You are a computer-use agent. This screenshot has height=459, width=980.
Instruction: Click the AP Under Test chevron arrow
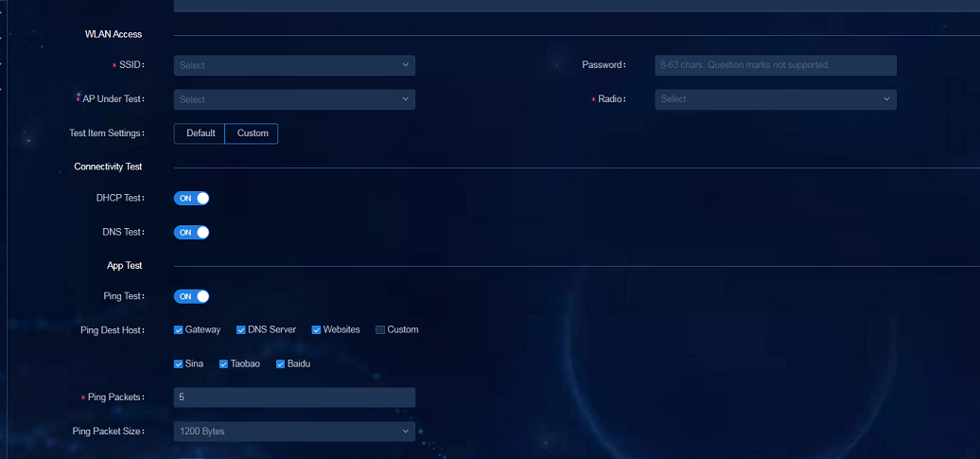tap(405, 98)
